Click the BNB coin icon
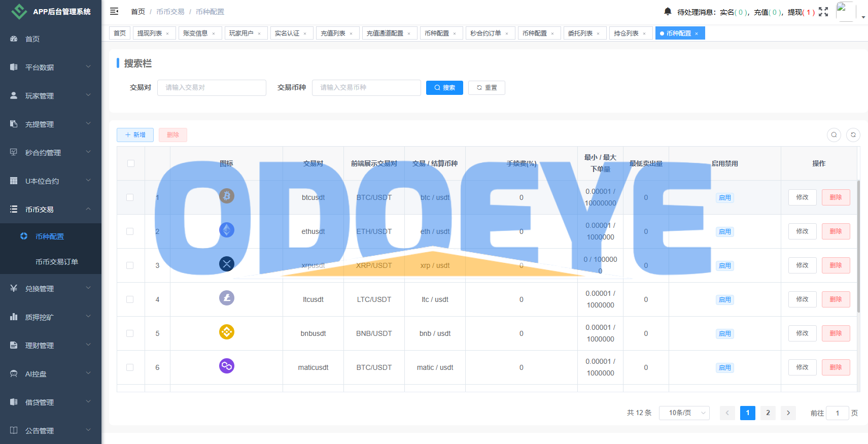 pyautogui.click(x=227, y=332)
